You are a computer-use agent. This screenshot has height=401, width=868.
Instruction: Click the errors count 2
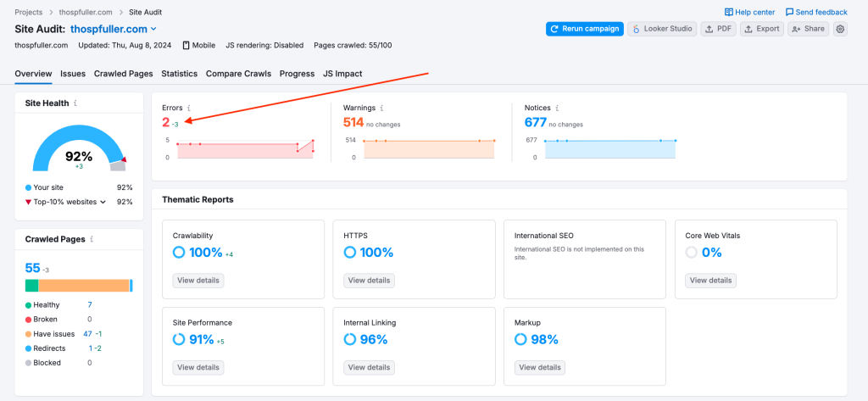click(x=165, y=122)
